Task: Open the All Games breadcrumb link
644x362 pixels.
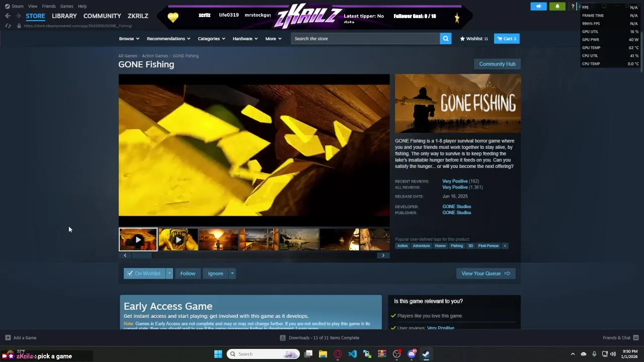Action: 127,56
